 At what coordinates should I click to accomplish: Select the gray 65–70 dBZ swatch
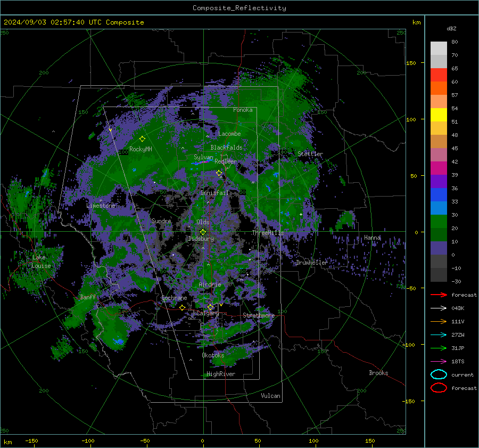point(439,61)
